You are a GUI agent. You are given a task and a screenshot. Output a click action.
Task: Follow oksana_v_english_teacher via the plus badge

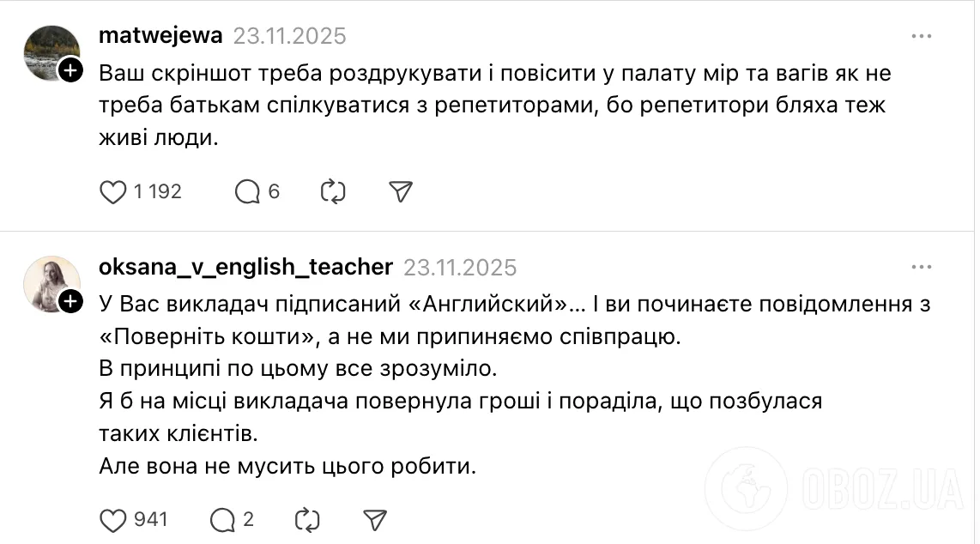pos(69,301)
